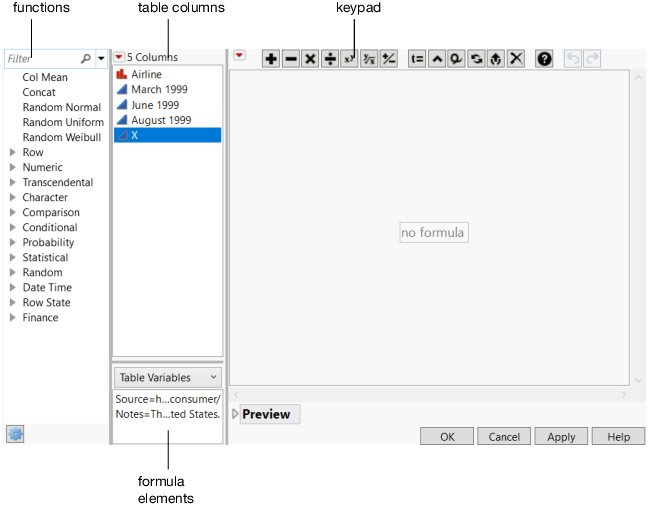Click the minus (subtract) keypad button
This screenshot has width=648, height=513.
[291, 59]
